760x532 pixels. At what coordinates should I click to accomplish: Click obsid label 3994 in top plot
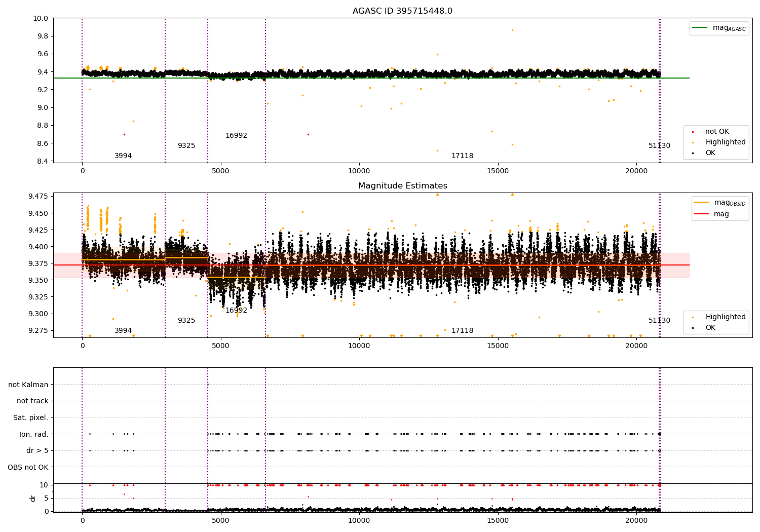pos(123,156)
